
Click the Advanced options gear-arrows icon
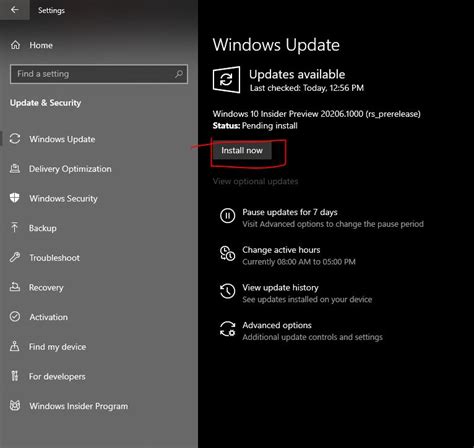[228, 329]
